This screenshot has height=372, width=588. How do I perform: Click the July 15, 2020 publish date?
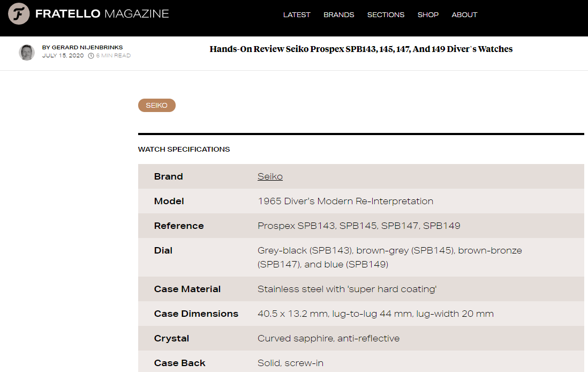click(63, 56)
